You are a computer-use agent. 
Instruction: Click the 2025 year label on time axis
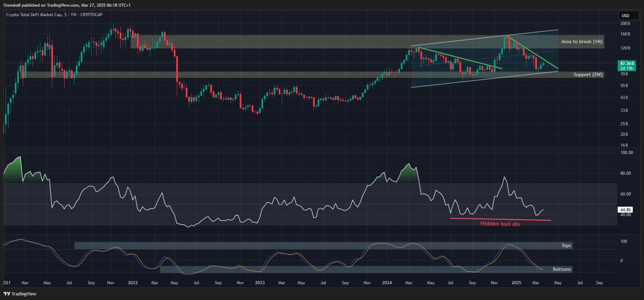[x=516, y=282]
